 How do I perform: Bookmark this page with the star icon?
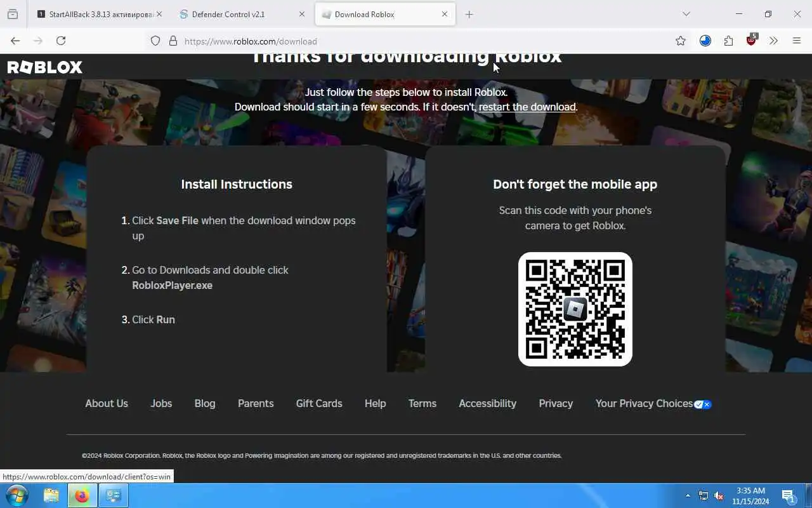[681, 41]
